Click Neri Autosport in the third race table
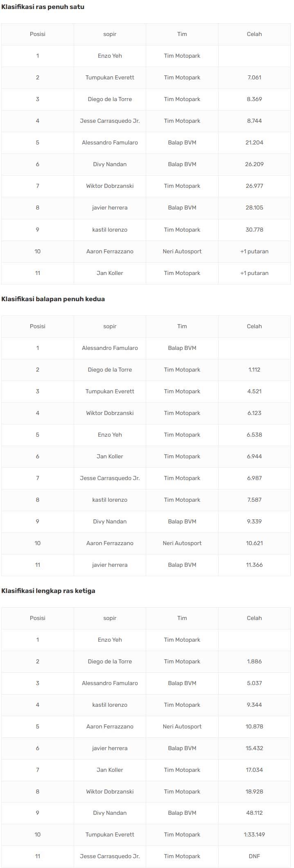The image size is (294, 868). pyautogui.click(x=182, y=726)
